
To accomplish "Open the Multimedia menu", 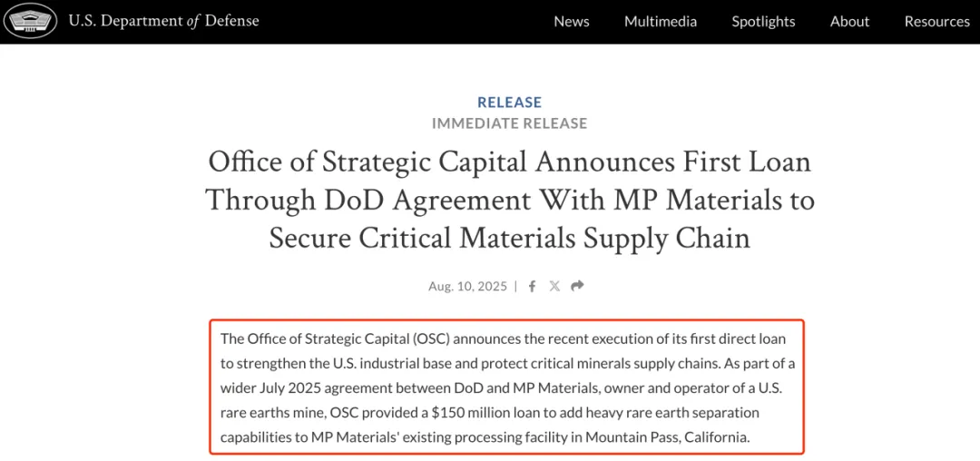I will click(x=661, y=22).
